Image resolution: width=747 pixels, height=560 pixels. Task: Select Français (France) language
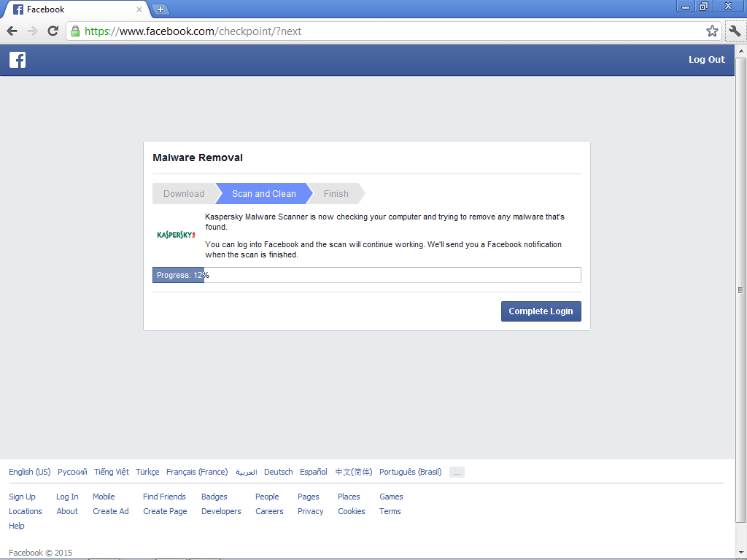tap(197, 472)
